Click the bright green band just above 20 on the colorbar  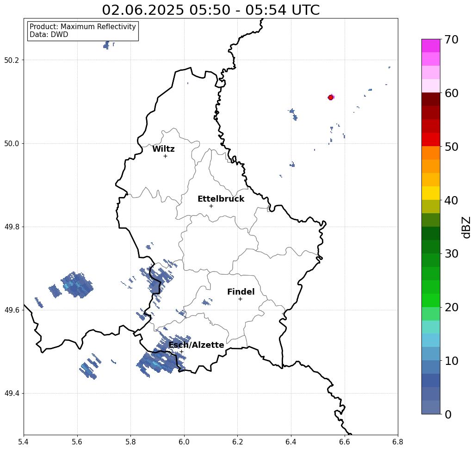(431, 301)
